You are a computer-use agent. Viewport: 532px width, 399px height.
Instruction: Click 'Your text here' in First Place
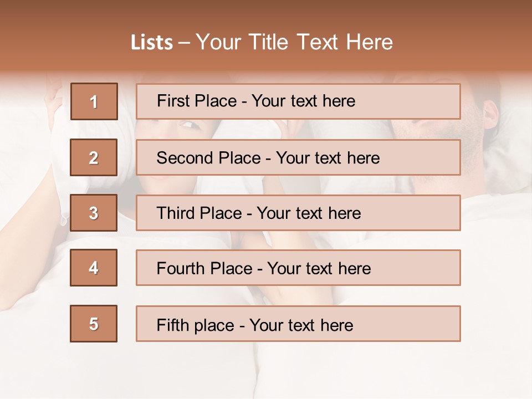303,101
